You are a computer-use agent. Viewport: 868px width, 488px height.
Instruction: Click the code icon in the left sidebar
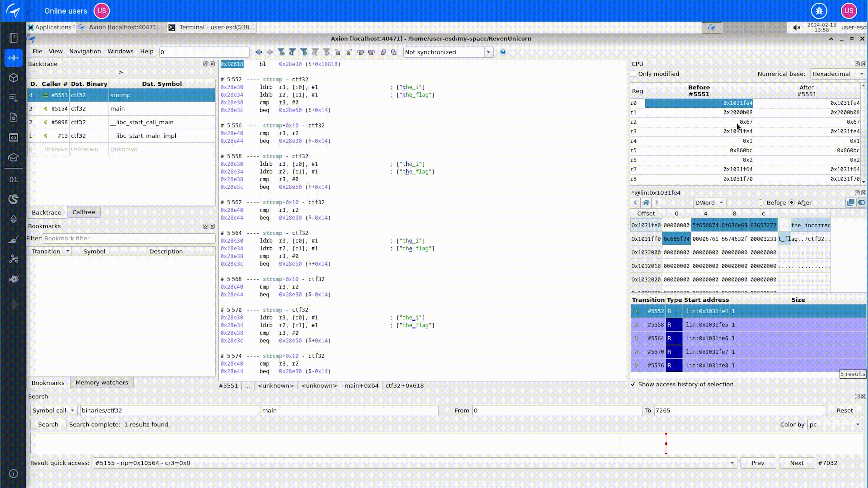click(x=13, y=137)
